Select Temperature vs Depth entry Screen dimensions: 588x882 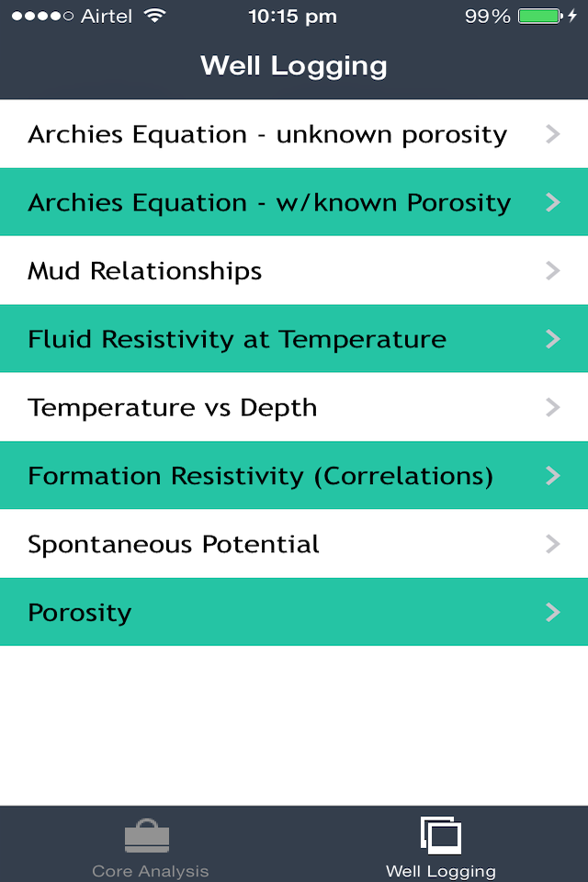(173, 407)
